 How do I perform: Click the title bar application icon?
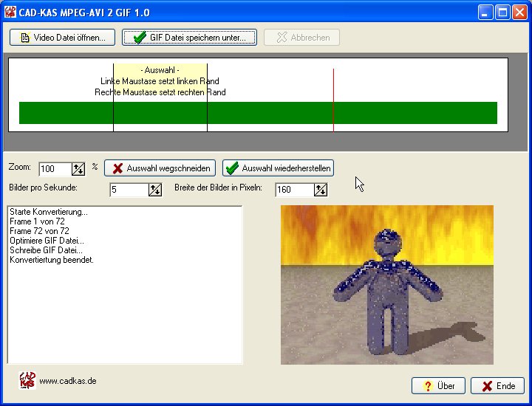point(10,12)
